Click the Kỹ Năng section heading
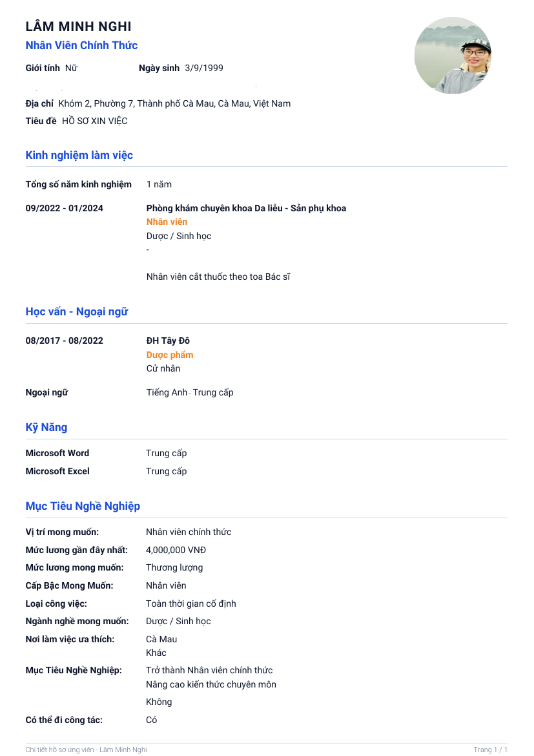Screen dimensions: 534x756 pos(46,428)
